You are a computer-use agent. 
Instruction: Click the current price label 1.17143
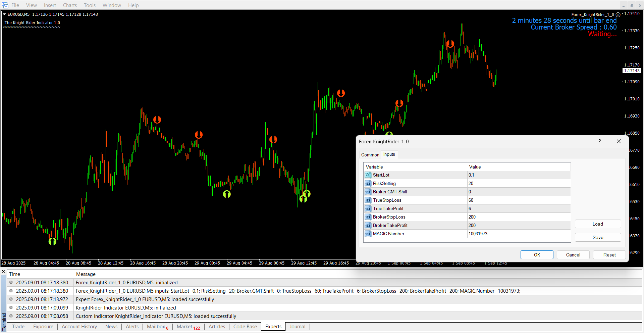coord(632,71)
